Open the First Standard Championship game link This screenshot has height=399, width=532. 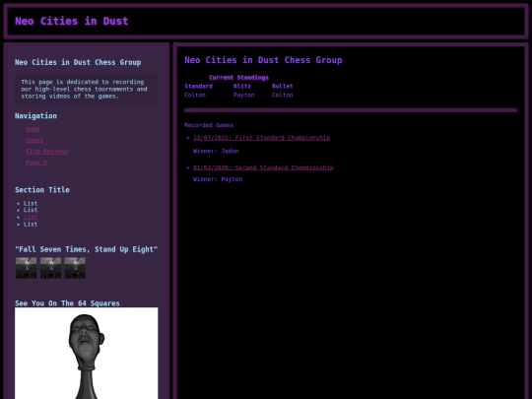[x=261, y=137]
